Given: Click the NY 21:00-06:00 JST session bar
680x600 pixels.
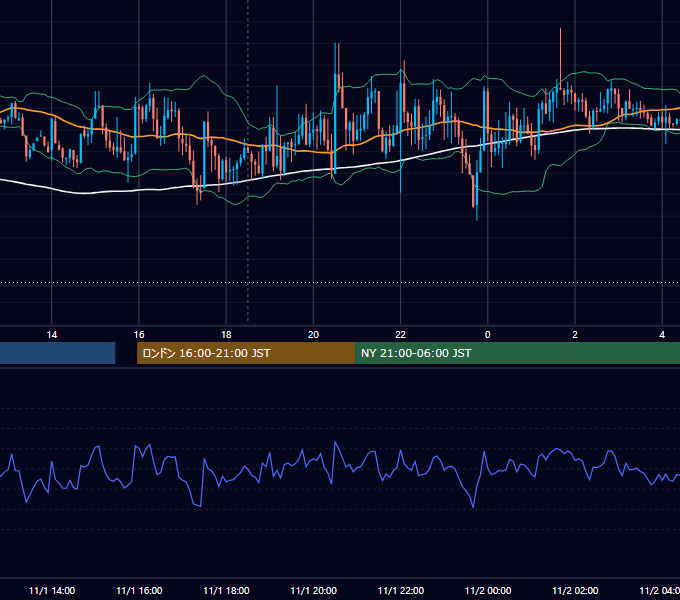Looking at the screenshot, I should (x=517, y=353).
